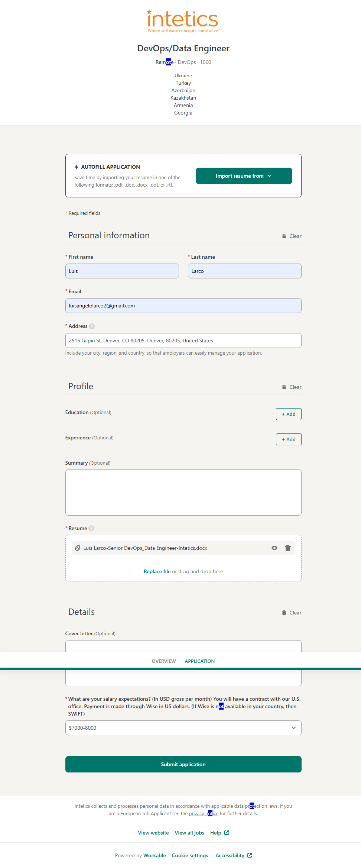The width and height of the screenshot is (361, 868).
Task: Select the Application tab
Action: [200, 661]
